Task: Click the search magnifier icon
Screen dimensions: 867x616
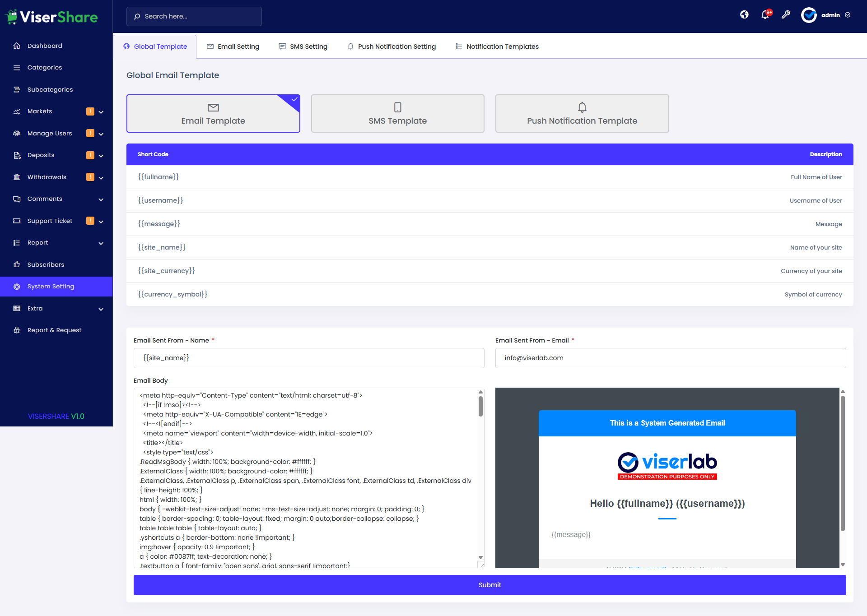Action: click(x=137, y=16)
